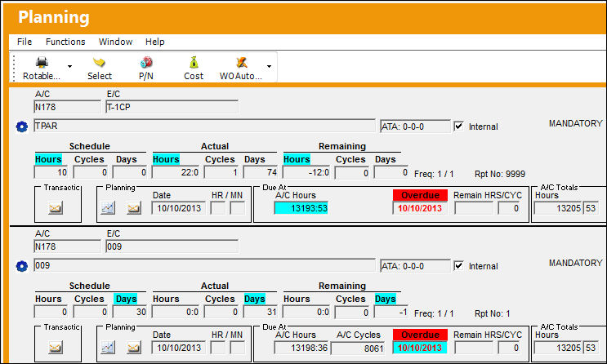The height and width of the screenshot is (364, 607).
Task: Click Actual Hours field showing 22:0
Action: pyautogui.click(x=176, y=172)
